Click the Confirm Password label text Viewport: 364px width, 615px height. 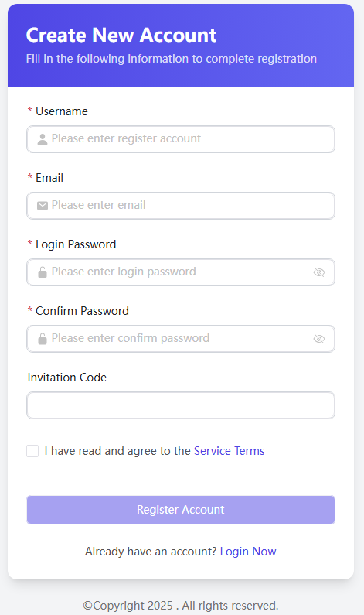point(82,311)
